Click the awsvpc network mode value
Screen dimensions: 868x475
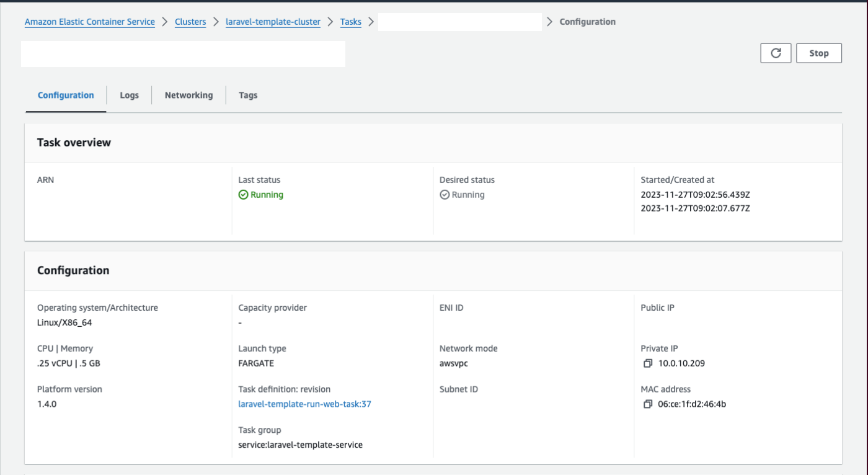point(454,363)
